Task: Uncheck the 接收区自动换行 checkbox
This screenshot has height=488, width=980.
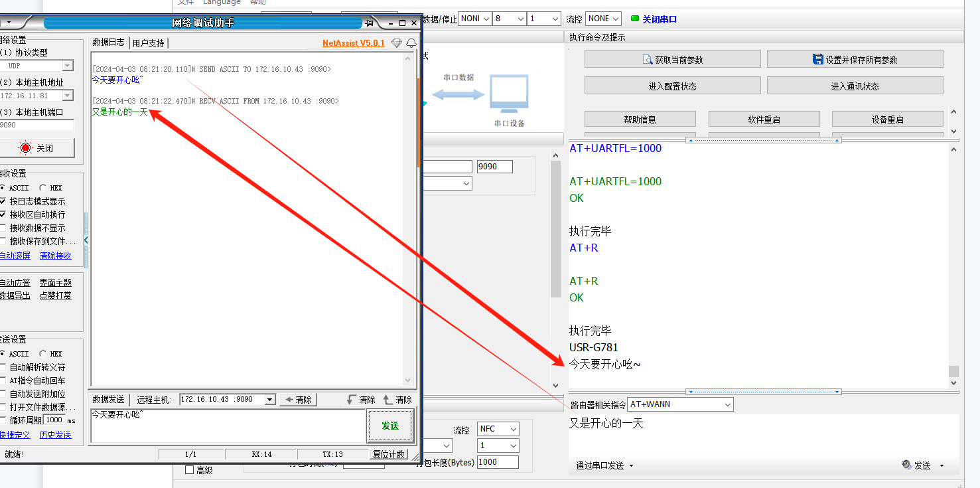Action: click(x=3, y=214)
